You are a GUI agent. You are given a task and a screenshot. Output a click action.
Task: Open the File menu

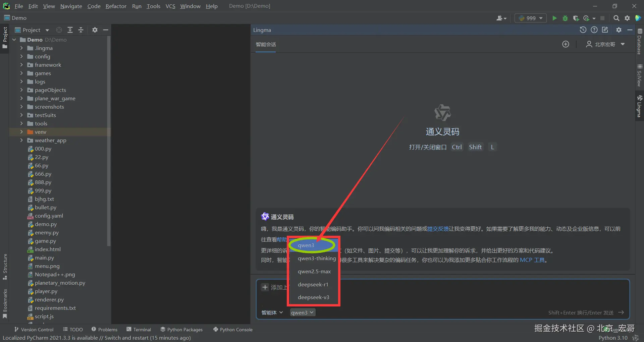click(x=19, y=6)
